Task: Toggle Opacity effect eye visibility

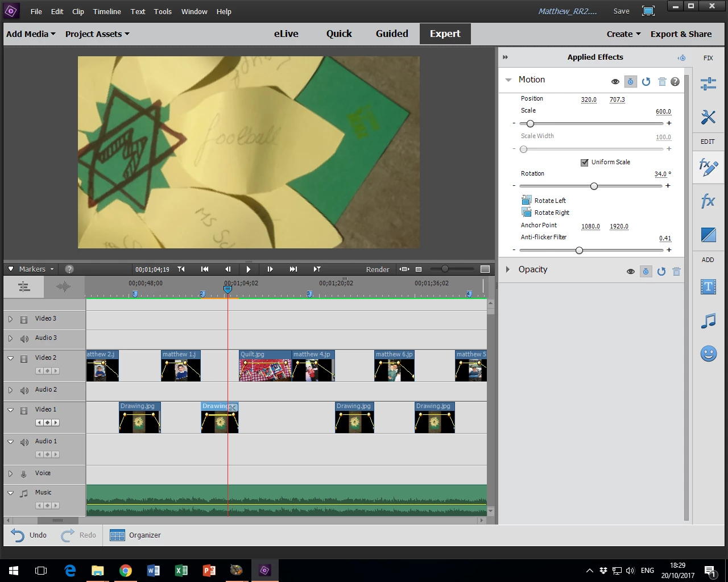Action: pyautogui.click(x=630, y=271)
